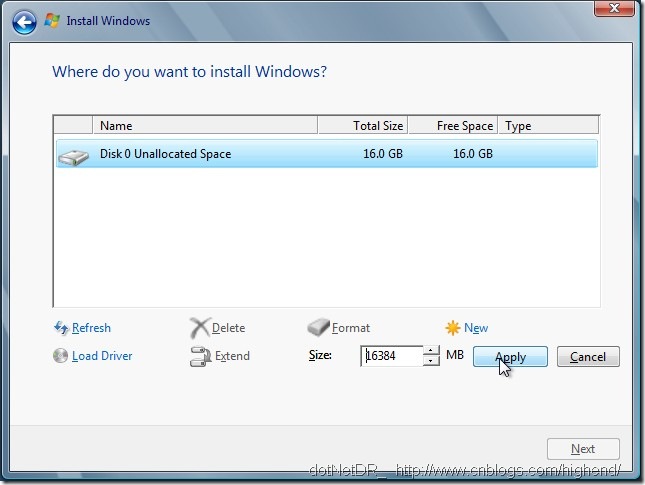Screen dimensions: 645x485
Task: Decrease size with the down spinner arrow
Action: (431, 361)
